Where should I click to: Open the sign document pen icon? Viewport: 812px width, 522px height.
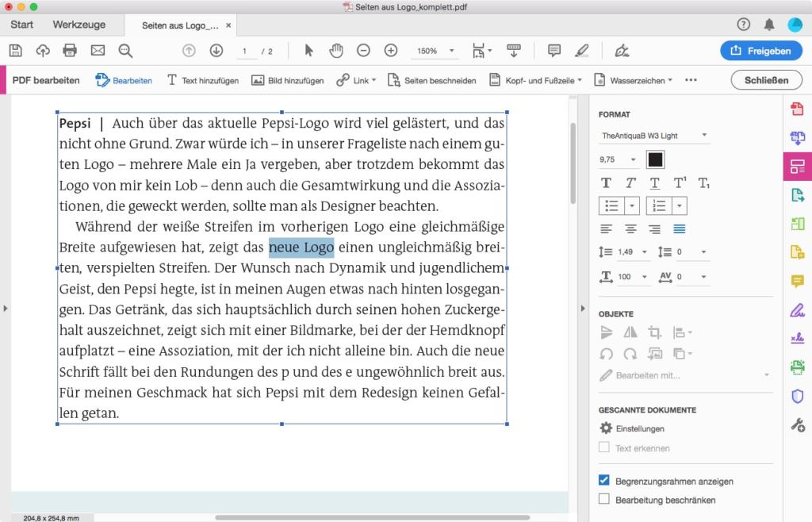(622, 51)
